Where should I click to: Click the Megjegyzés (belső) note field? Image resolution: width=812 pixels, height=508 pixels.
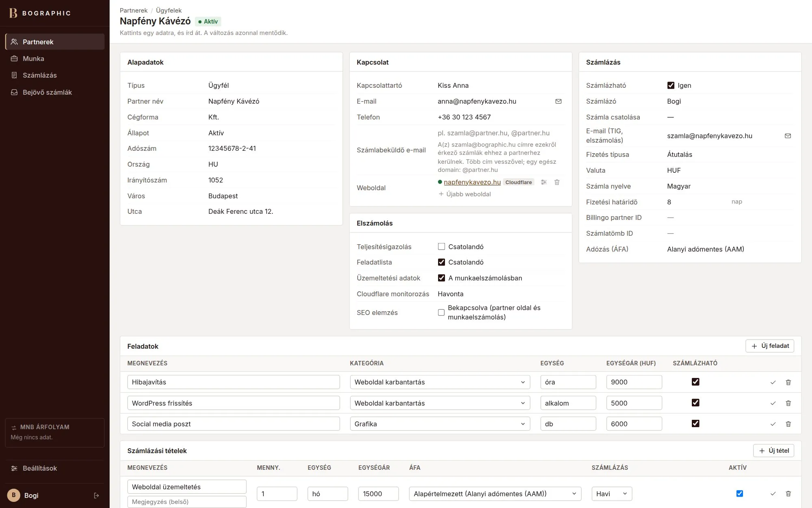coord(187,502)
